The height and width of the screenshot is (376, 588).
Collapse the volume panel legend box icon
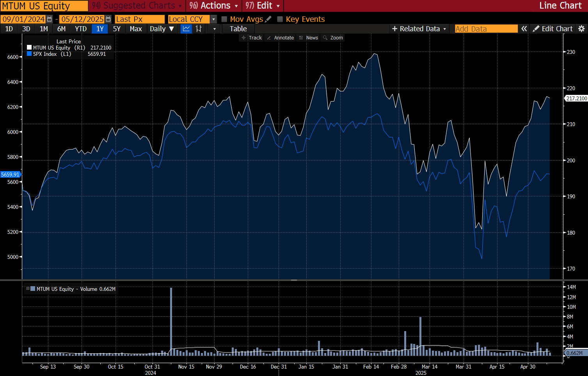tap(28, 289)
